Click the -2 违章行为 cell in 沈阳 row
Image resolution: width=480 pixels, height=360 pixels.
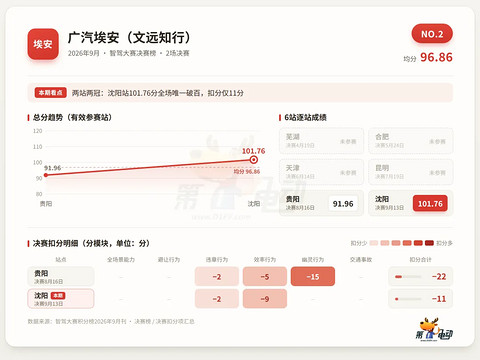click(217, 299)
